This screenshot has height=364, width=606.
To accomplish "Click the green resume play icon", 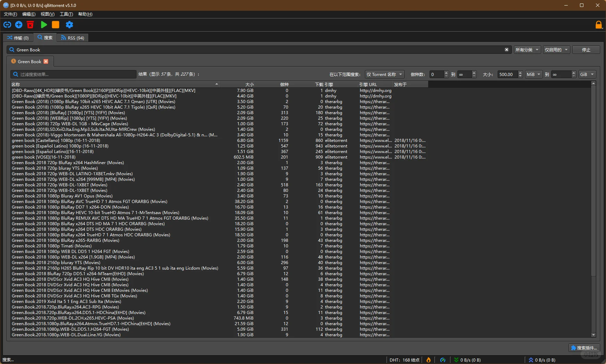I will click(44, 25).
